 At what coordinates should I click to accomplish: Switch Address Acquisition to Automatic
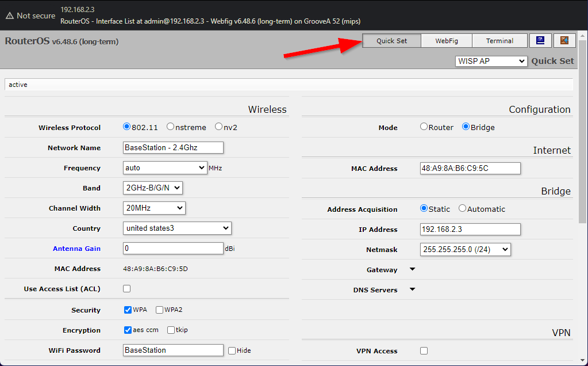[462, 208]
